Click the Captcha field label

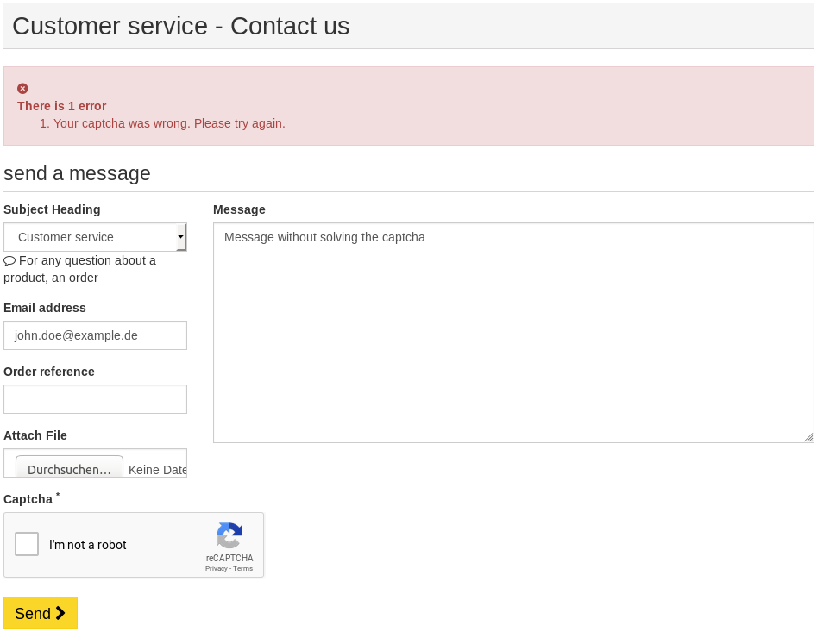click(28, 499)
